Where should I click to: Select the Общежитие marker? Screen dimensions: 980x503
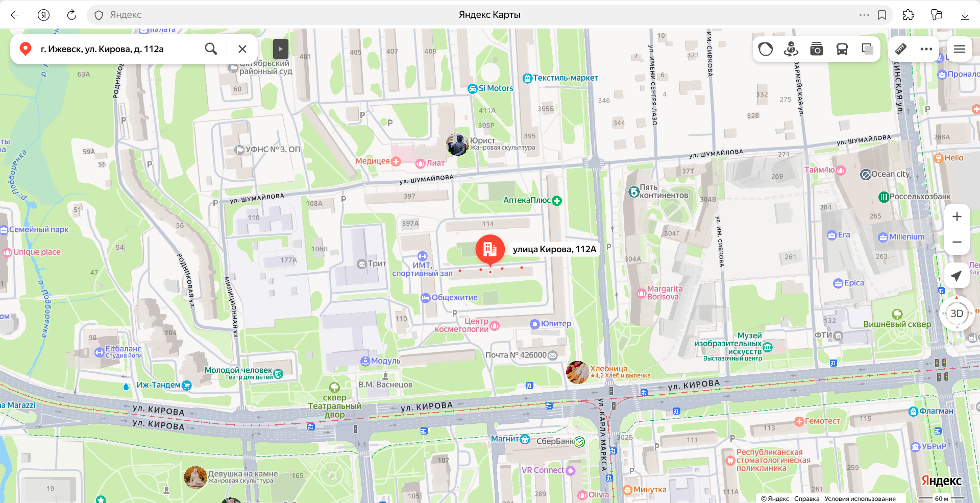pyautogui.click(x=425, y=298)
